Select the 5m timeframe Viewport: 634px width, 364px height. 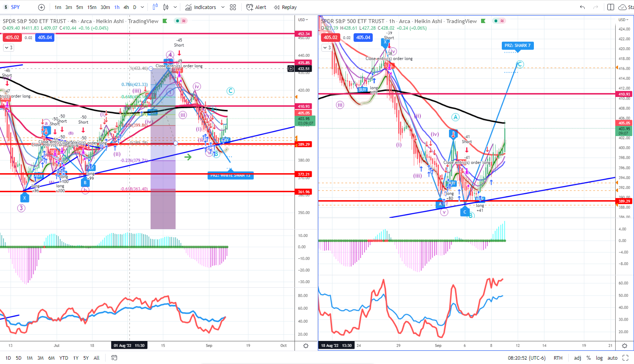[80, 7]
